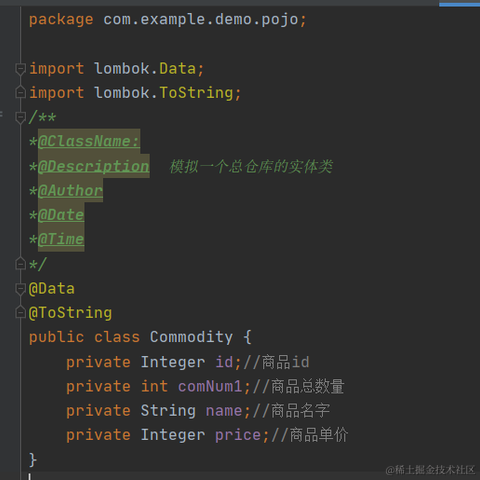480x480 pixels.
Task: Click the field name price
Action: pos(238,435)
